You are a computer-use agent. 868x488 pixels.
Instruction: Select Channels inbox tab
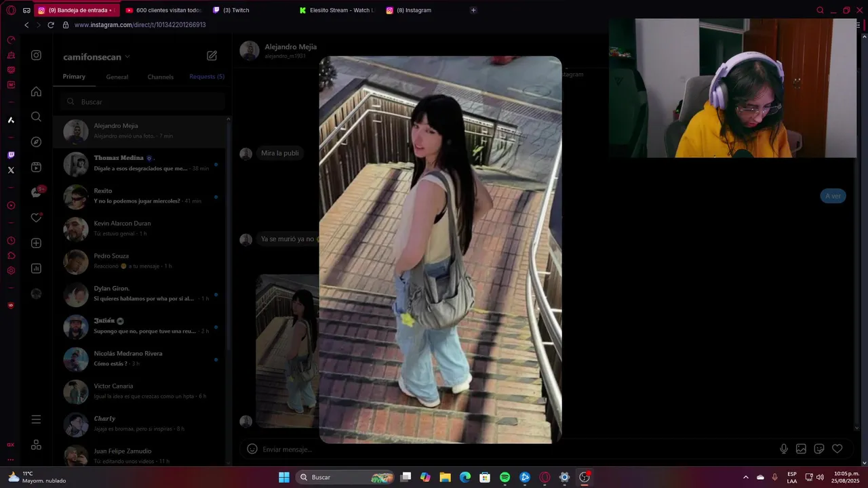(161, 77)
